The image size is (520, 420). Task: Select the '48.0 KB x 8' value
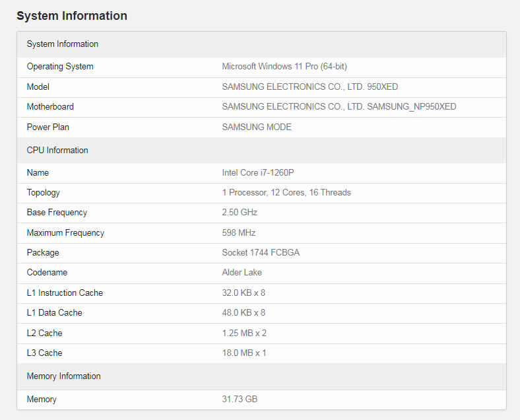pos(244,313)
